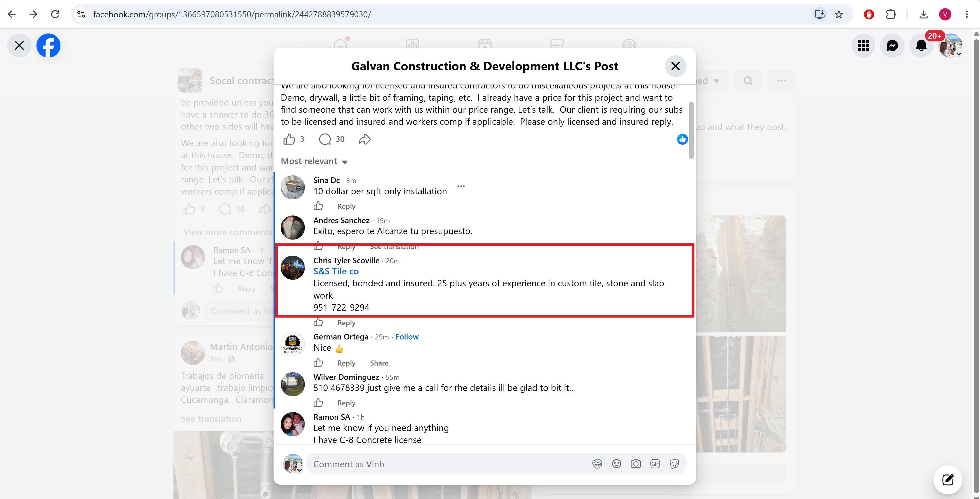Open Wilver Dominguez's profile
The height and width of the screenshot is (499, 980).
pos(346,377)
